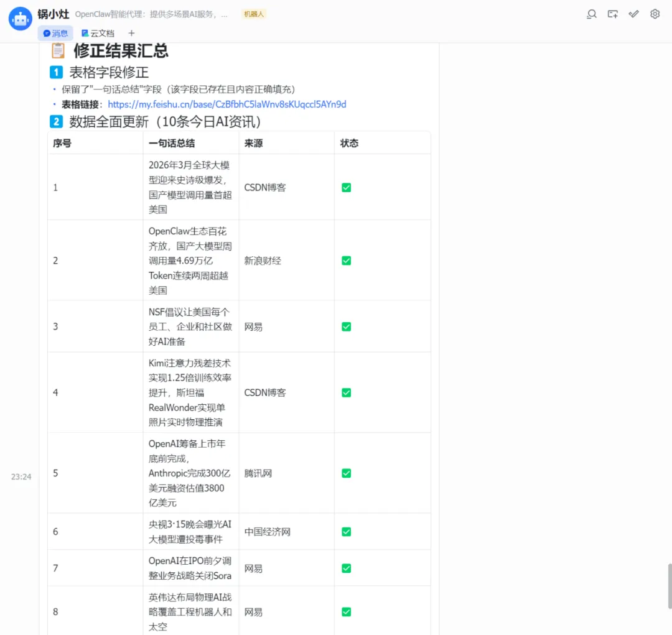Open the search icon in chat header
Screen dimensions: 672x635
[x=592, y=14]
